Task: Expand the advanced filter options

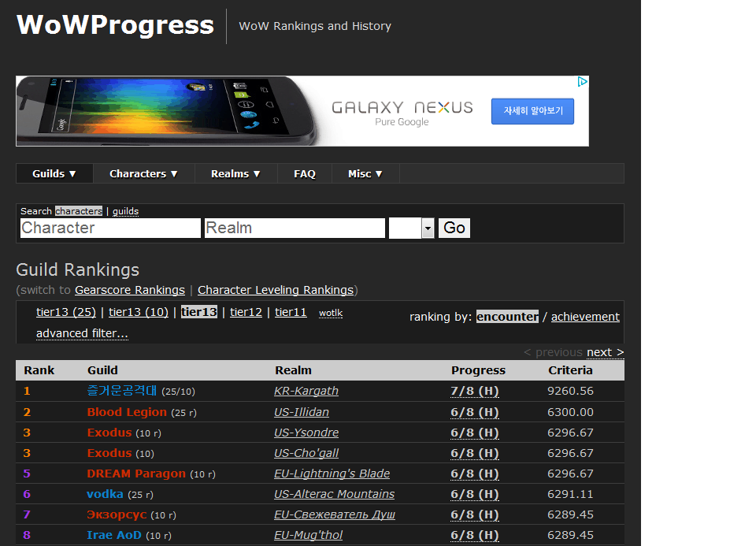Action: (x=82, y=333)
